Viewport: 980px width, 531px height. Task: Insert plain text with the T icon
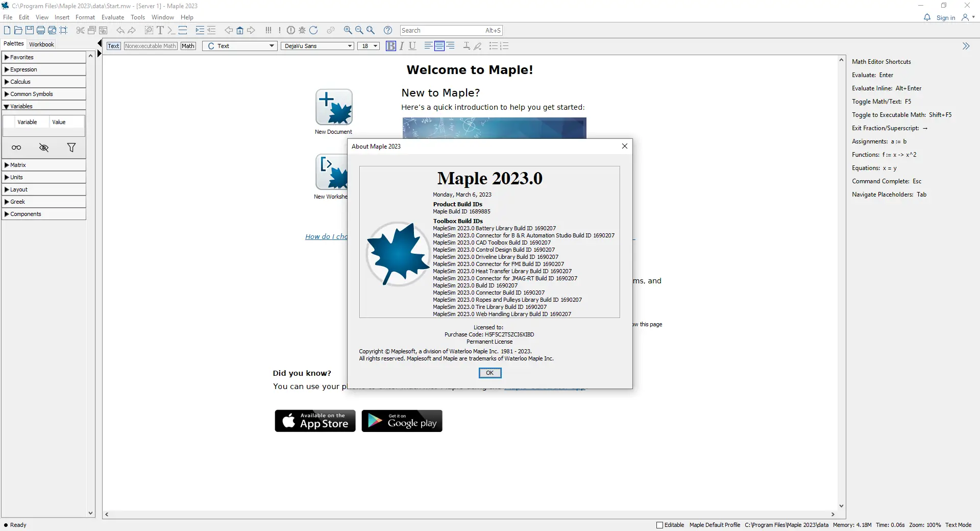click(160, 31)
